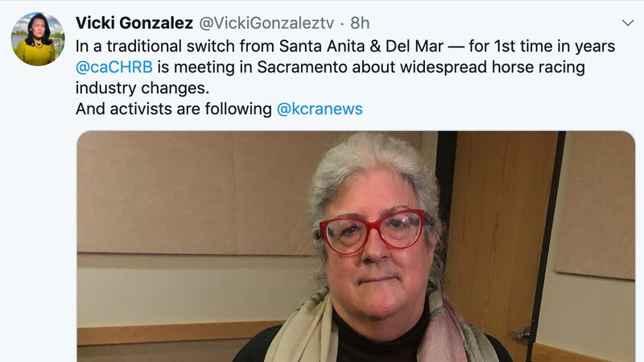Screen dimensions: 644x362
Task: Open Vicki Gonzalez's profile picture
Action: pyautogui.click(x=38, y=39)
